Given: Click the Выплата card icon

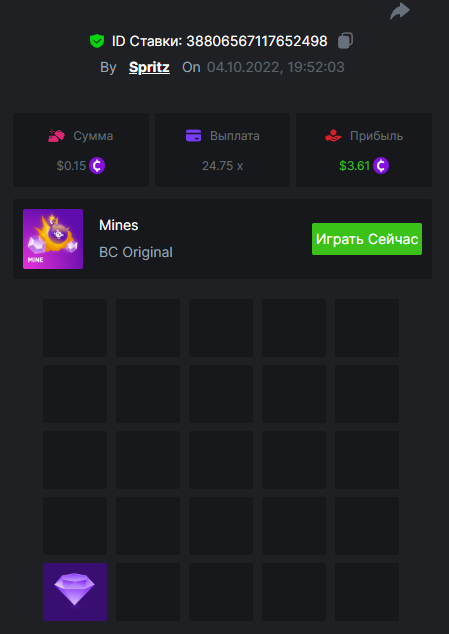Looking at the screenshot, I should click(193, 136).
